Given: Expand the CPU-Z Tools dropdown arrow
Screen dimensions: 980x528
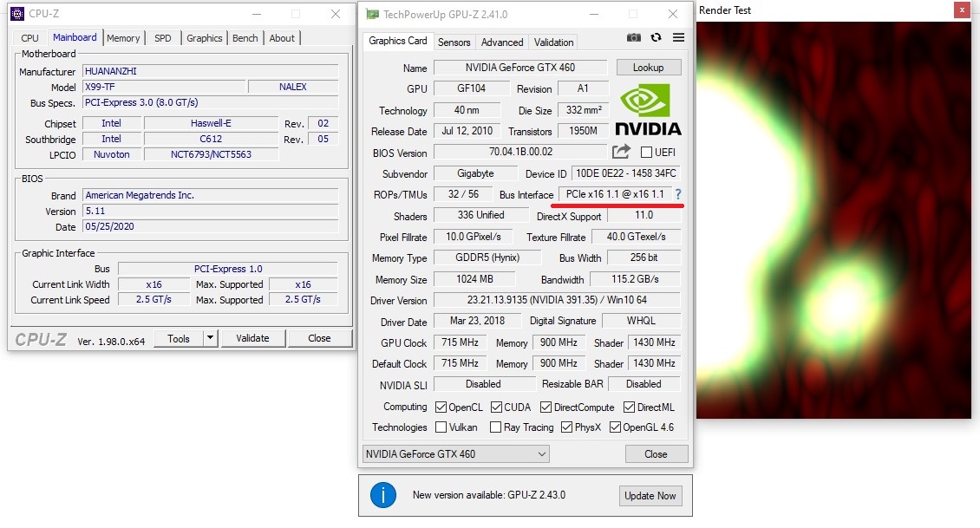Looking at the screenshot, I should 211,338.
